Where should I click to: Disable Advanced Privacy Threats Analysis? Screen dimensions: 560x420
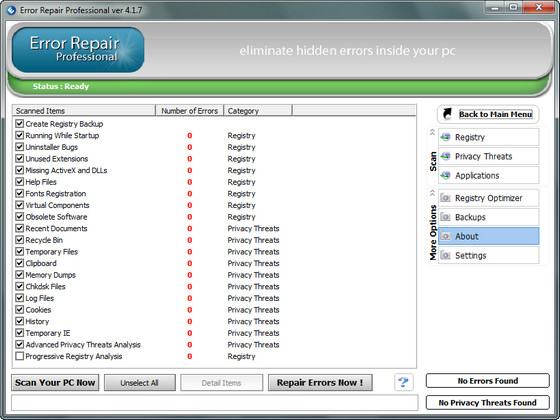pyautogui.click(x=20, y=345)
